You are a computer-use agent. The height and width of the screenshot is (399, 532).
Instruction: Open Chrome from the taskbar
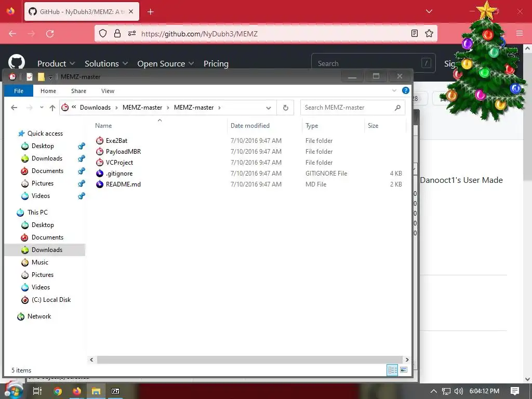click(x=58, y=391)
